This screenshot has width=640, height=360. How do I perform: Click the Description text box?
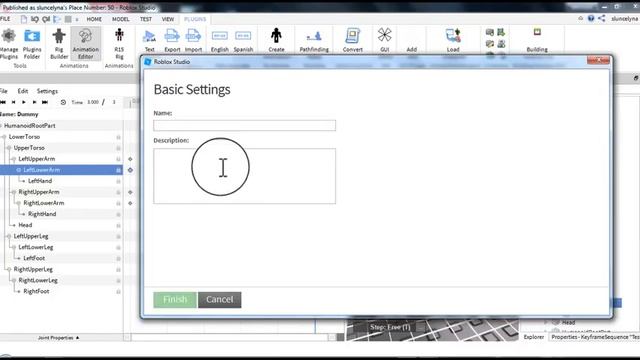(244, 176)
